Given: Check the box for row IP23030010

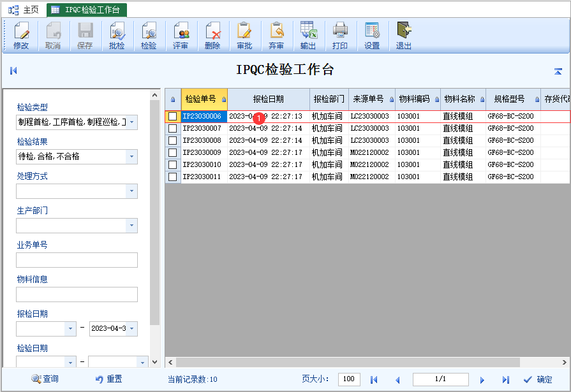Looking at the screenshot, I should click(x=173, y=164).
